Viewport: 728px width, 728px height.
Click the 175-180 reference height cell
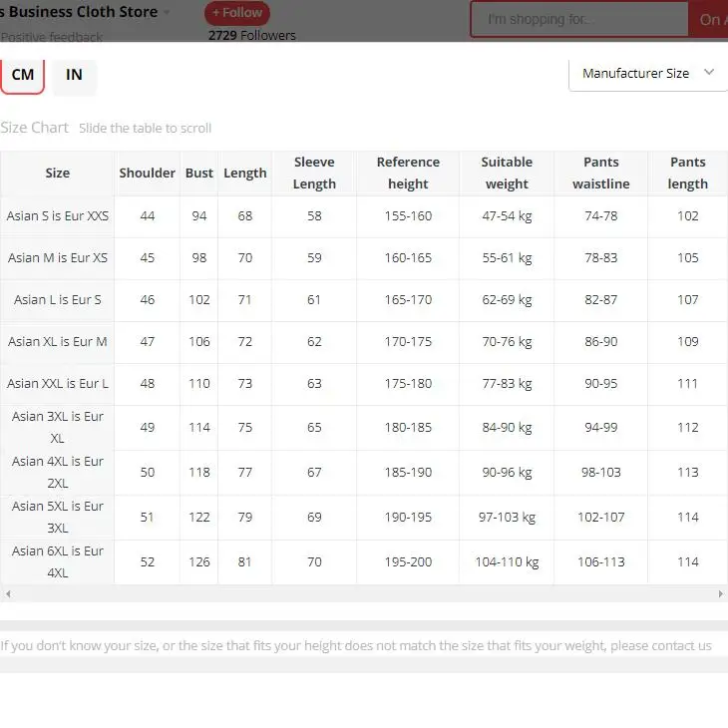(x=408, y=384)
